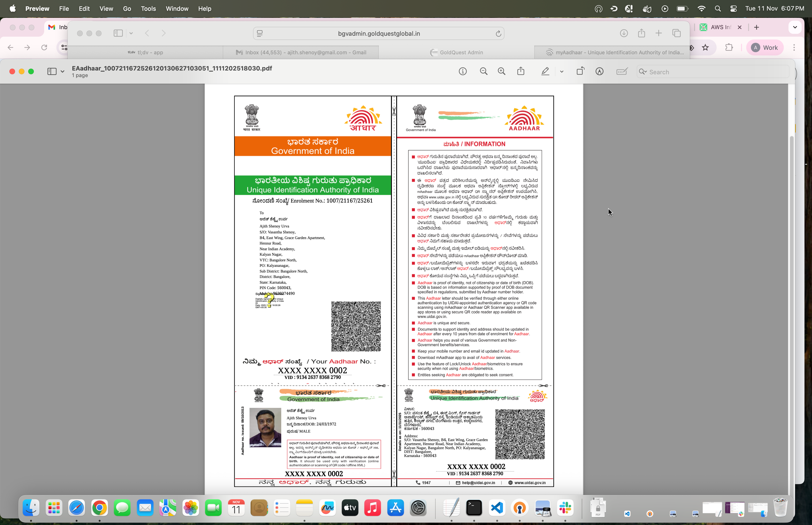
Task: Expand the sidebar view options chevron
Action: click(x=62, y=72)
